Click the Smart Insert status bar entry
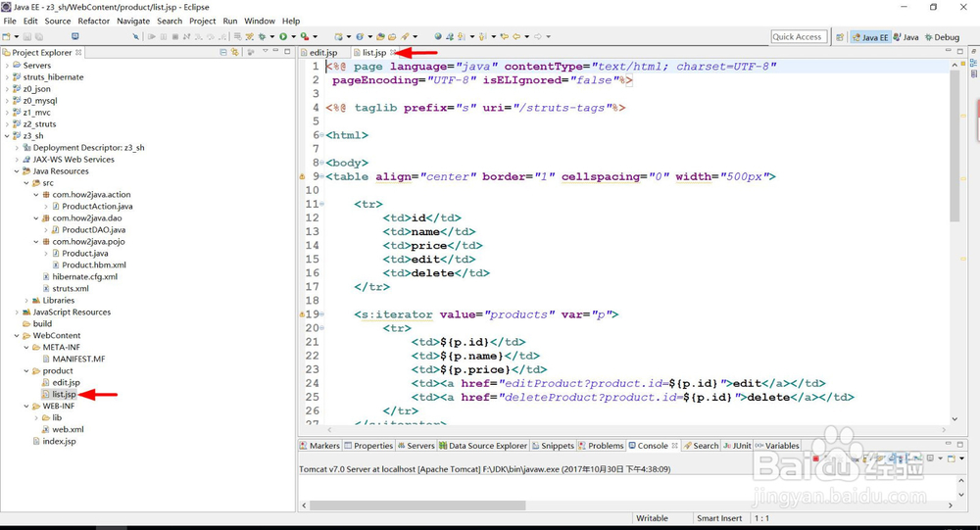 719,518
